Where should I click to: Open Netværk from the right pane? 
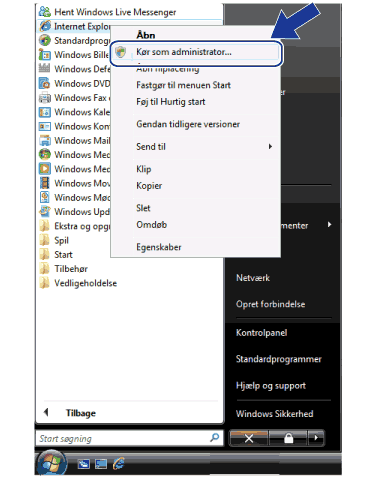(253, 278)
